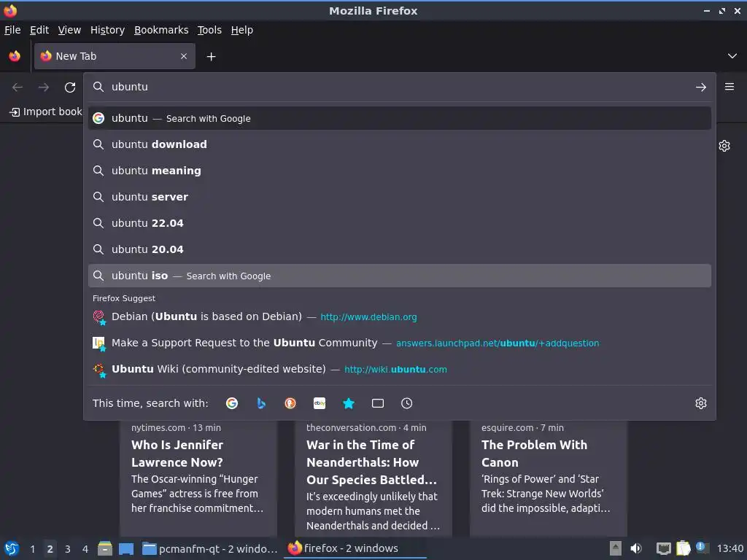
Task: Open 'The Problem With Canon' article
Action: coord(549,478)
